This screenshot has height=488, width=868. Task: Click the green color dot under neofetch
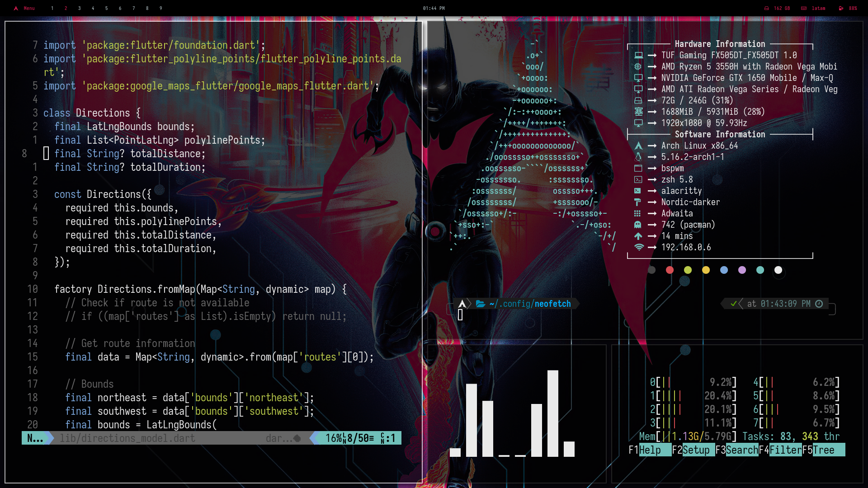pos(688,270)
